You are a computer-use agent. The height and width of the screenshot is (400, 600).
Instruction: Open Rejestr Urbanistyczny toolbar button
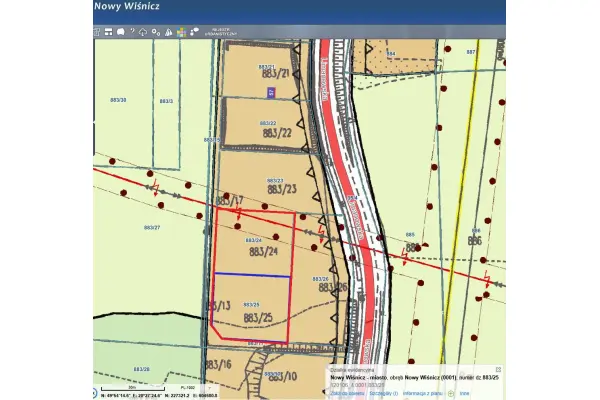tap(221, 32)
